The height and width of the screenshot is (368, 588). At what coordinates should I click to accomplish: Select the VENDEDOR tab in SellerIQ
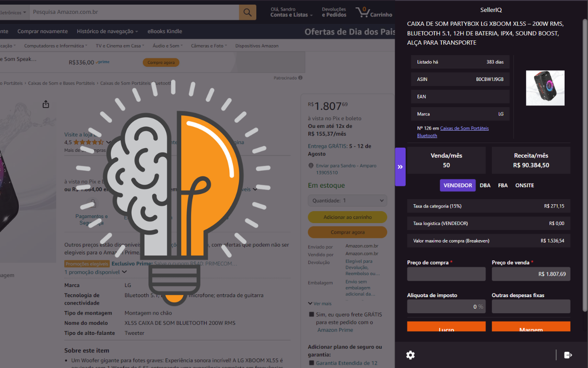point(458,185)
